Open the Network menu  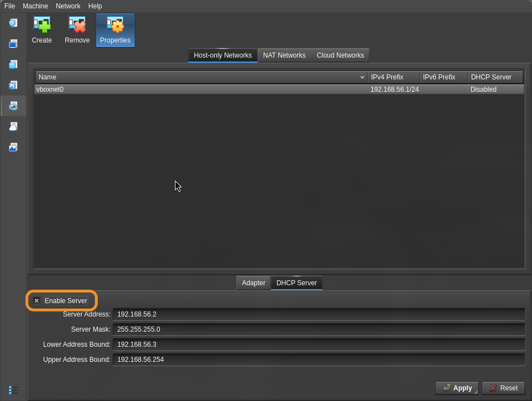tap(68, 6)
